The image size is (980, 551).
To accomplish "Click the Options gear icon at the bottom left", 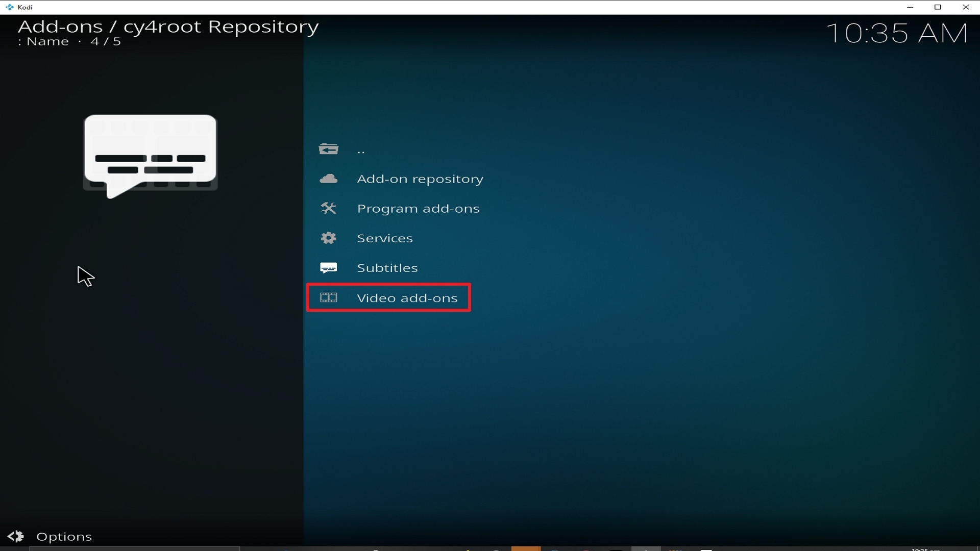I will tap(15, 536).
